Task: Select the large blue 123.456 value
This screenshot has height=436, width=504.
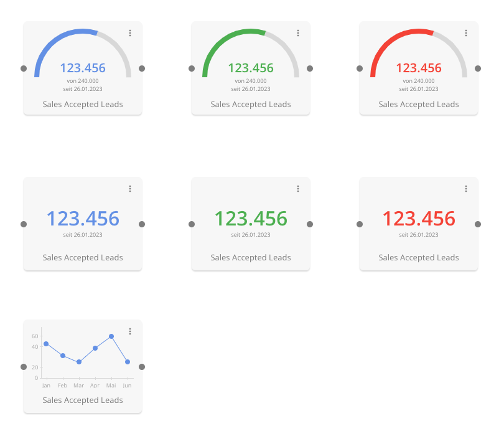Action: (x=83, y=219)
